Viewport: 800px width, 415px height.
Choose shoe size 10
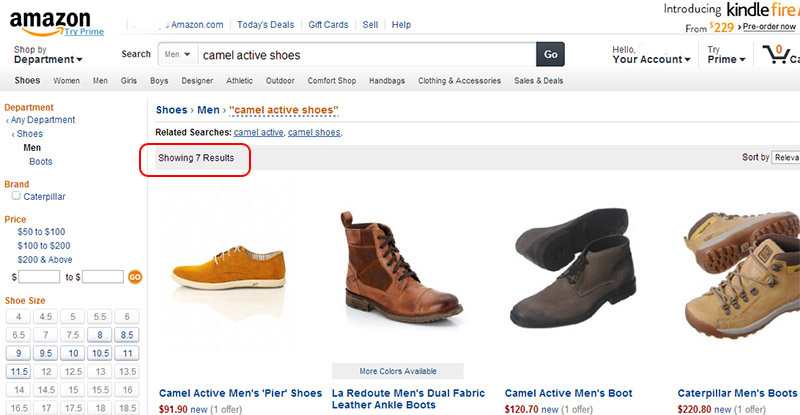tap(73, 353)
